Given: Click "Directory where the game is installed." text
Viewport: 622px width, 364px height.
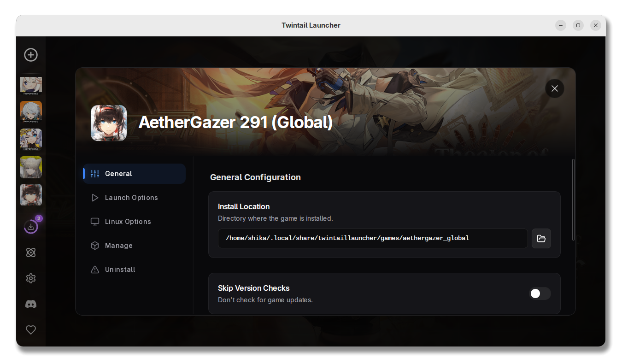Looking at the screenshot, I should point(275,218).
